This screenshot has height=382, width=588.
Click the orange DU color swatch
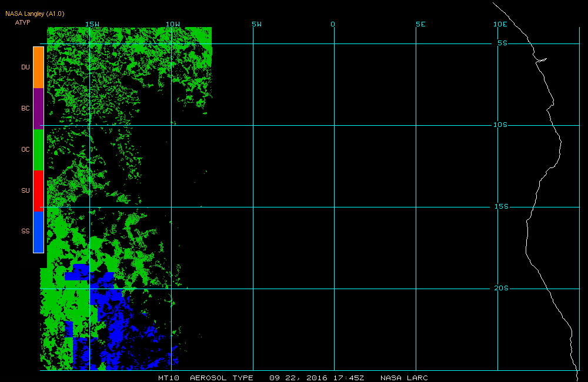(x=39, y=68)
